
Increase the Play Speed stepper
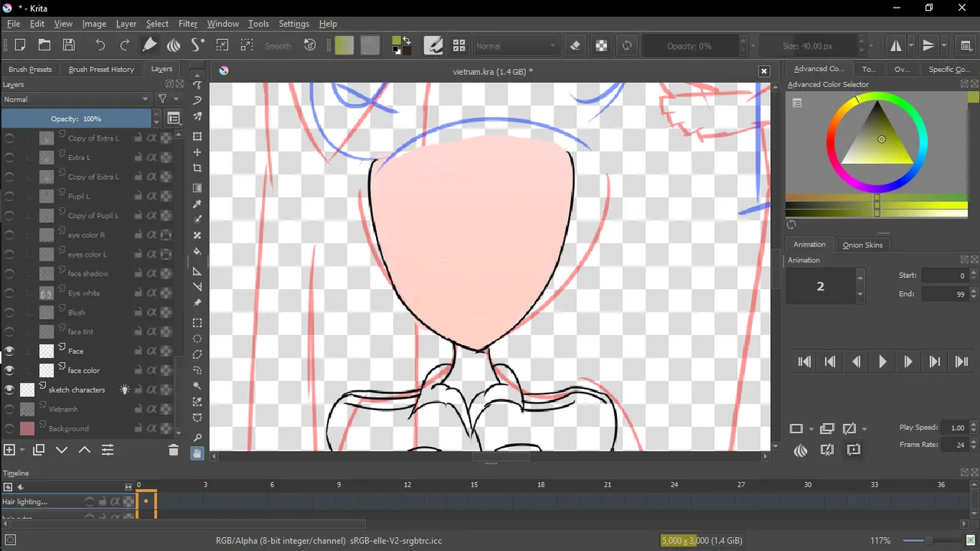point(974,425)
